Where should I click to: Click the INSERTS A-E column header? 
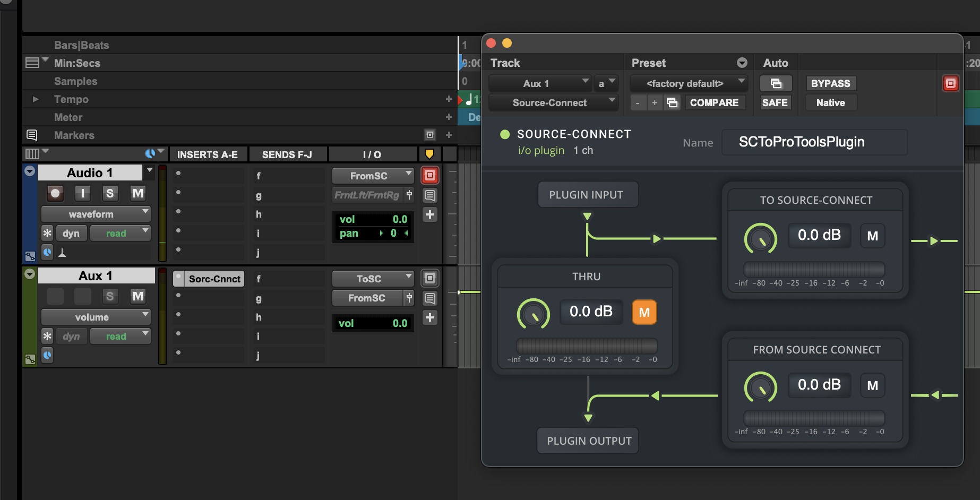[208, 154]
